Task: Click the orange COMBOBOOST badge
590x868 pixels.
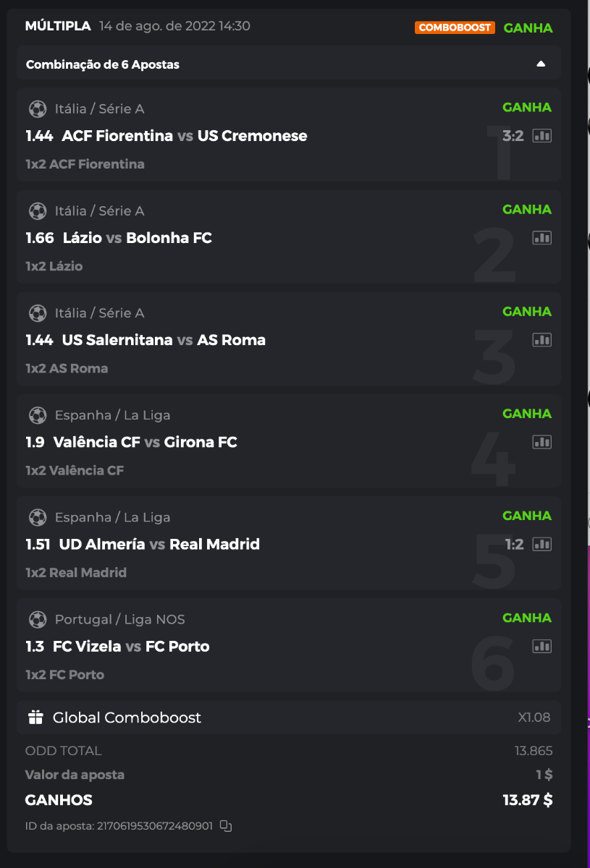Action: tap(455, 27)
